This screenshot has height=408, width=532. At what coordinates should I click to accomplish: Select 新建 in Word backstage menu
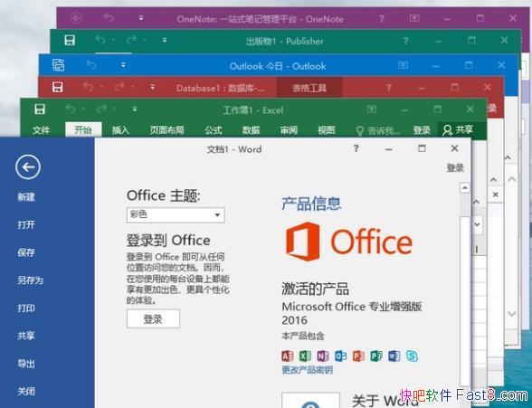point(26,196)
